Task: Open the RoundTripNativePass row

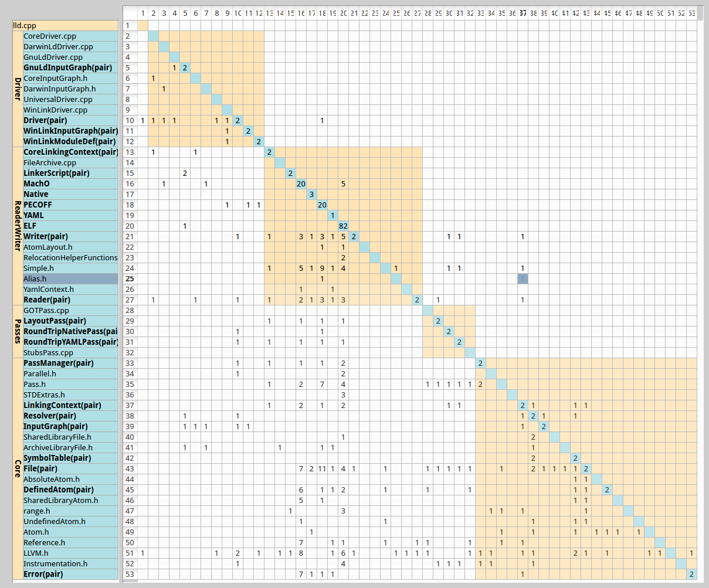Action: coord(70,332)
